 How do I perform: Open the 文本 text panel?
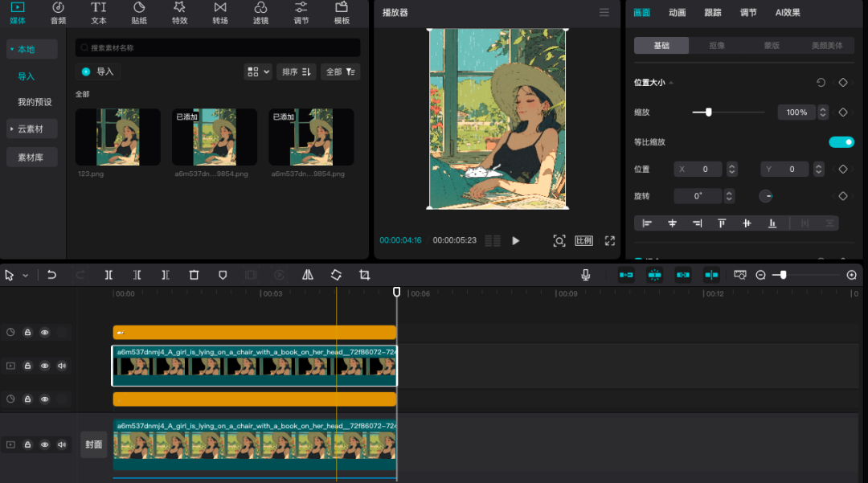[x=99, y=13]
